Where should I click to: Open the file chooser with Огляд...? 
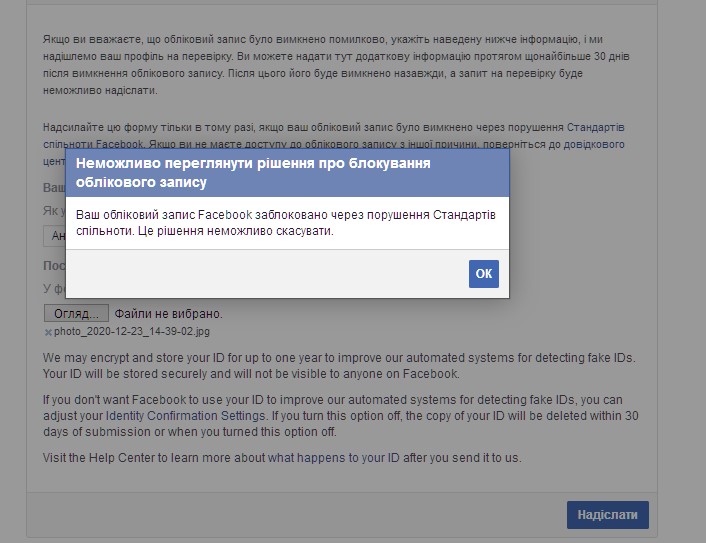click(x=76, y=313)
